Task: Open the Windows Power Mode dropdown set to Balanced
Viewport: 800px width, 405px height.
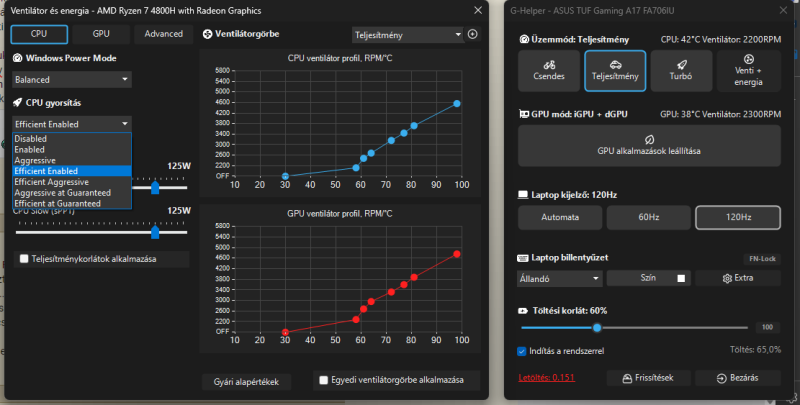Action: click(x=72, y=80)
